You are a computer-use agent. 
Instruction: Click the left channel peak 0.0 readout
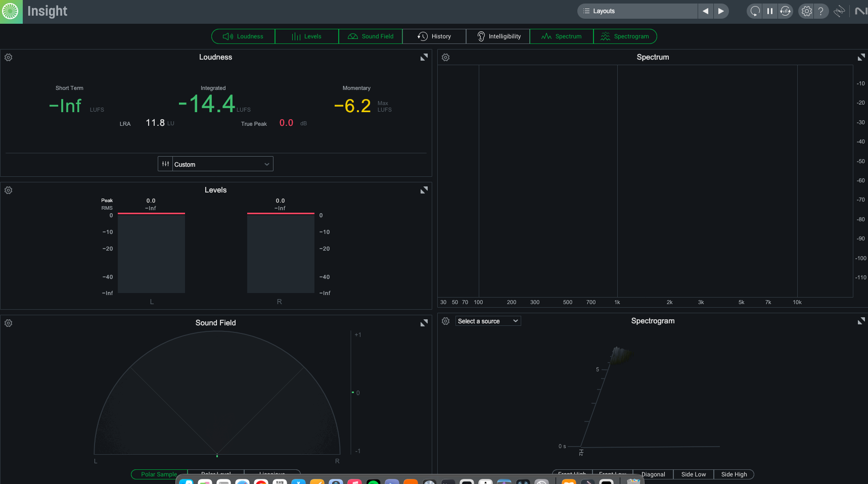151,201
